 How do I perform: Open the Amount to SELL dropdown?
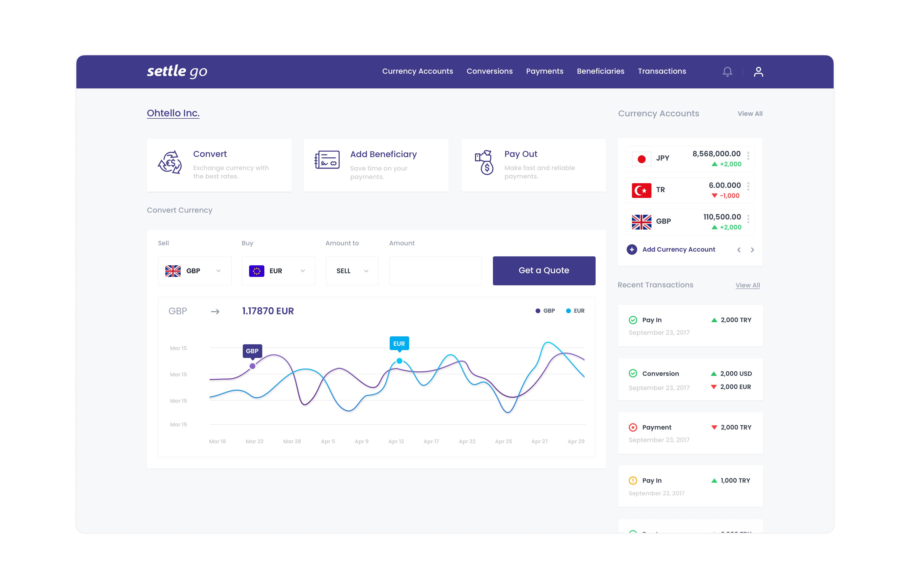pyautogui.click(x=352, y=271)
